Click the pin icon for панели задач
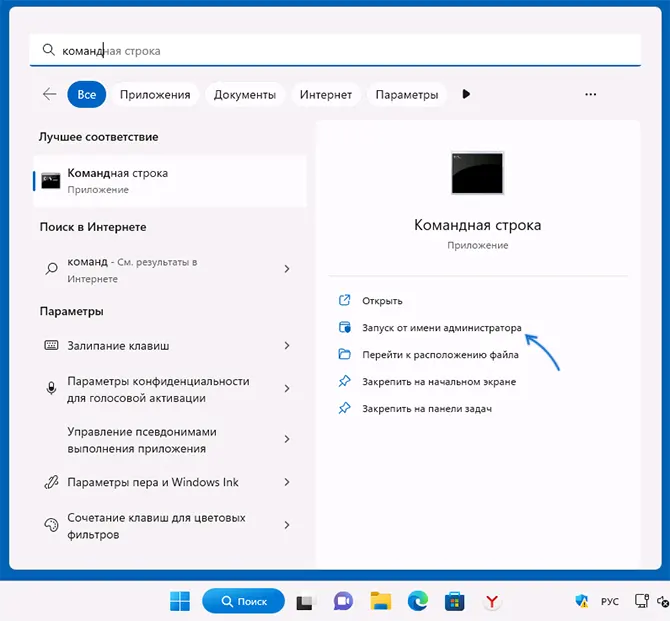670x621 pixels. (344, 408)
